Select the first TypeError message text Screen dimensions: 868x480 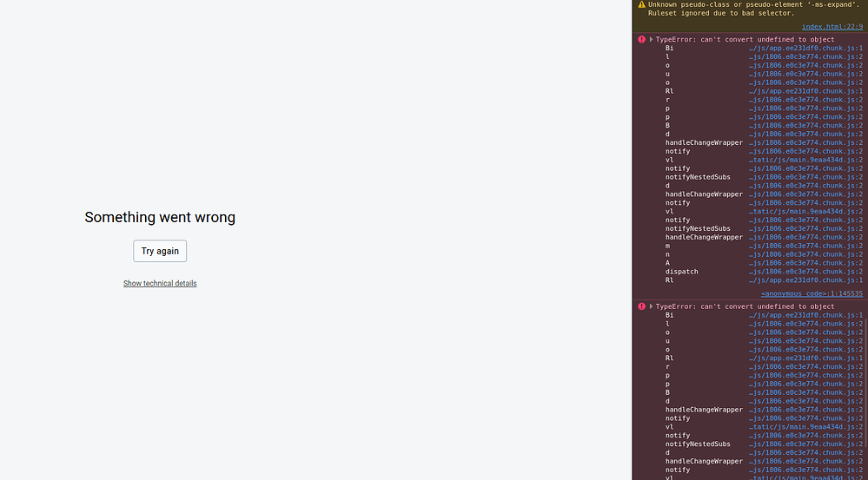[x=745, y=39]
